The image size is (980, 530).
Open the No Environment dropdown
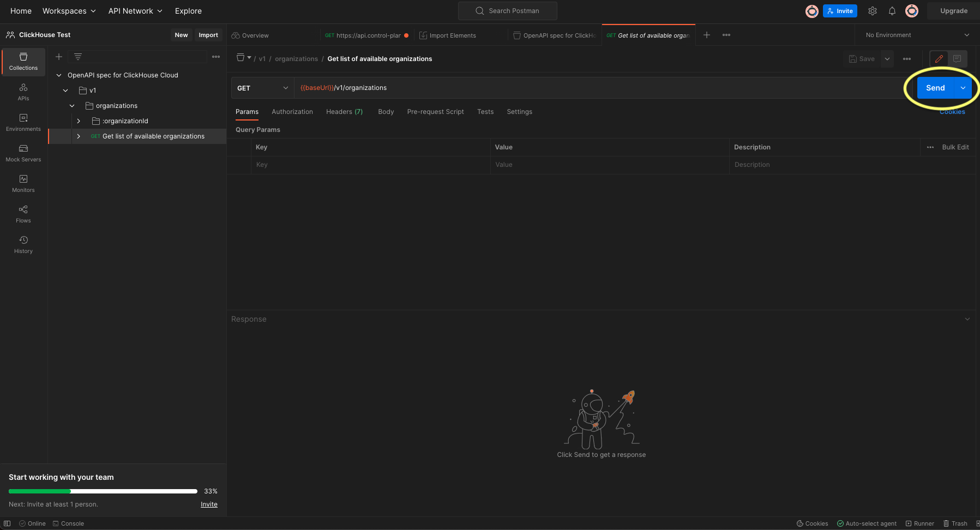916,34
